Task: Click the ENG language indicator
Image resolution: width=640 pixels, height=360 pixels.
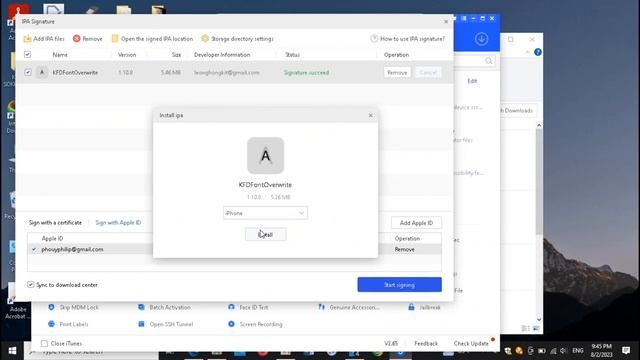Action: (578, 351)
